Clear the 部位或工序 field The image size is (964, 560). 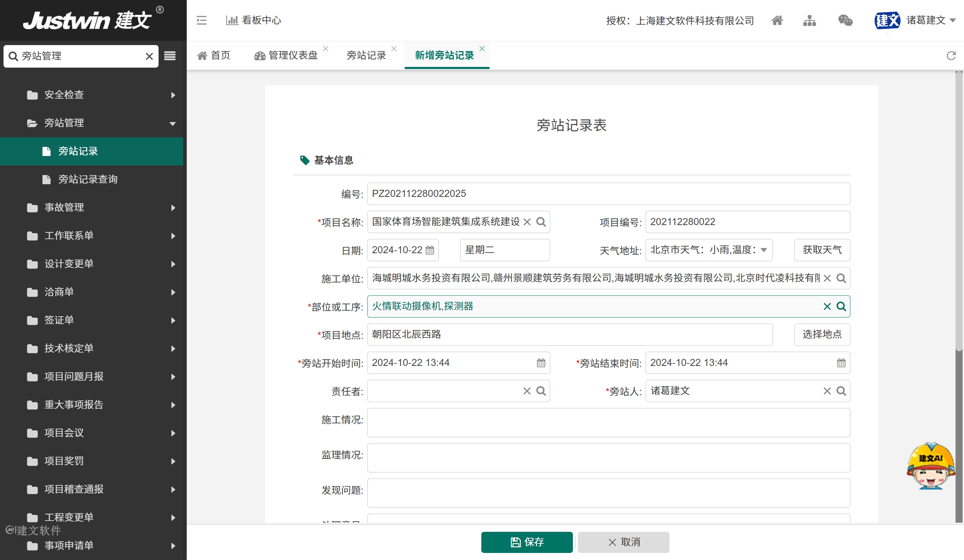[827, 306]
